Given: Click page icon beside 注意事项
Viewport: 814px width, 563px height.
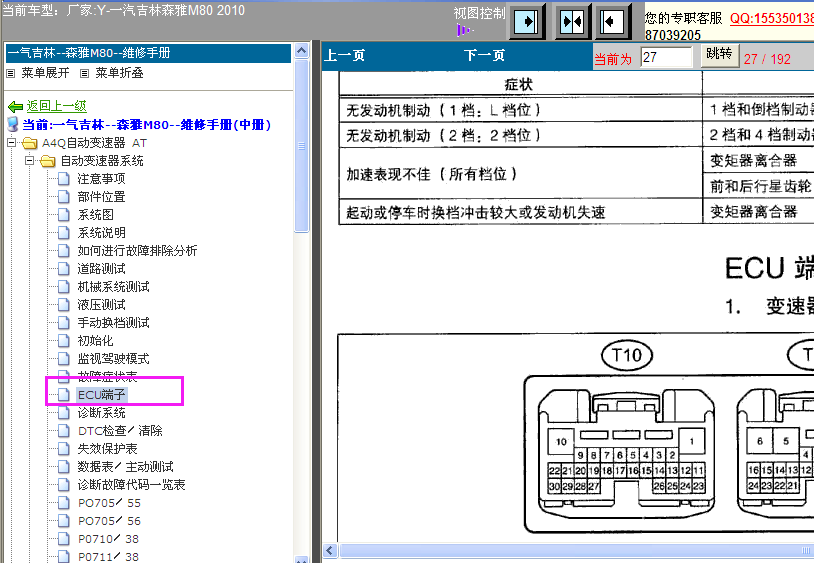Looking at the screenshot, I should [63, 179].
